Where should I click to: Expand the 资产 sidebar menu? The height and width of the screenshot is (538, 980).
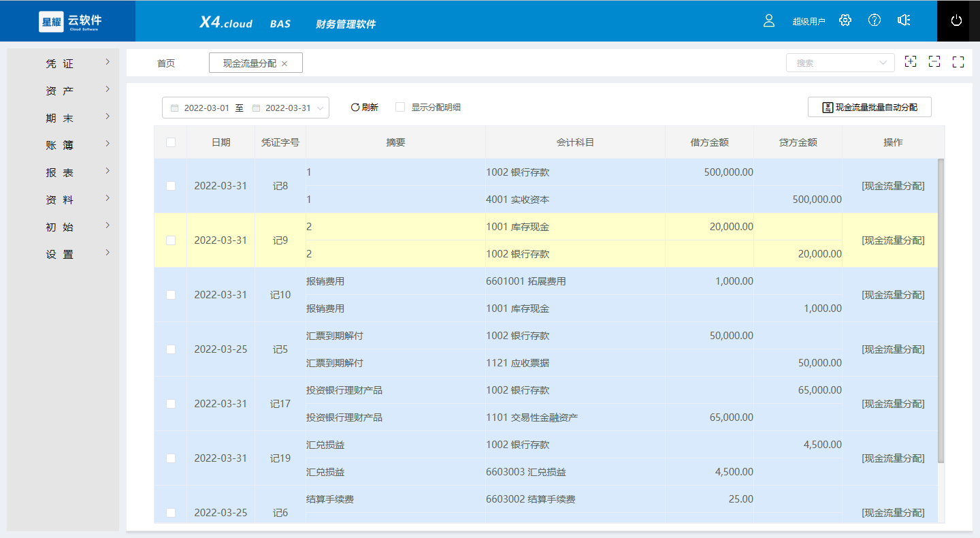tap(63, 91)
